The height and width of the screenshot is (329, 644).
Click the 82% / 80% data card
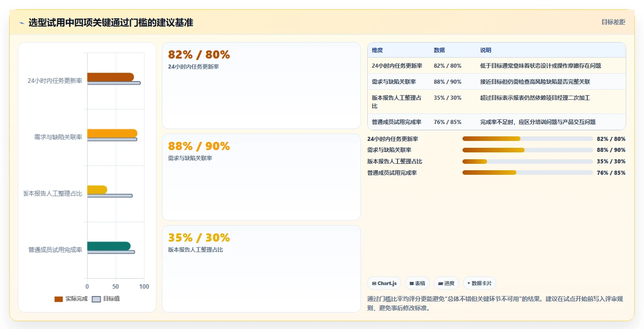261,86
